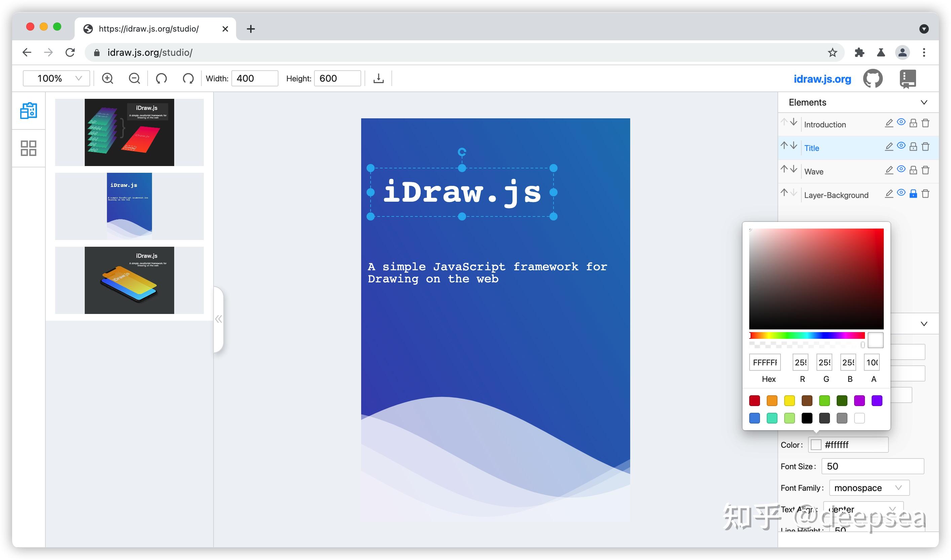Viewport: 951px width, 560px height.
Task: Click the Redo rotate-right icon
Action: [x=188, y=78]
